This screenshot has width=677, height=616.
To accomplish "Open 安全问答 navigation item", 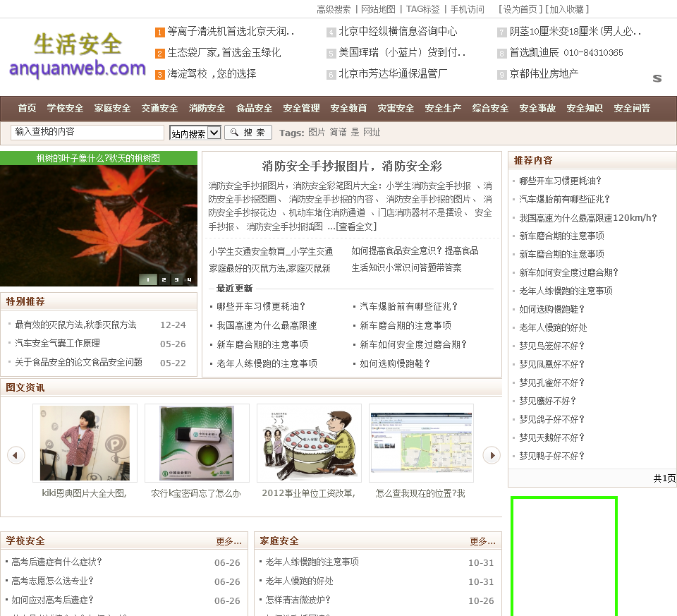I will click(x=632, y=108).
